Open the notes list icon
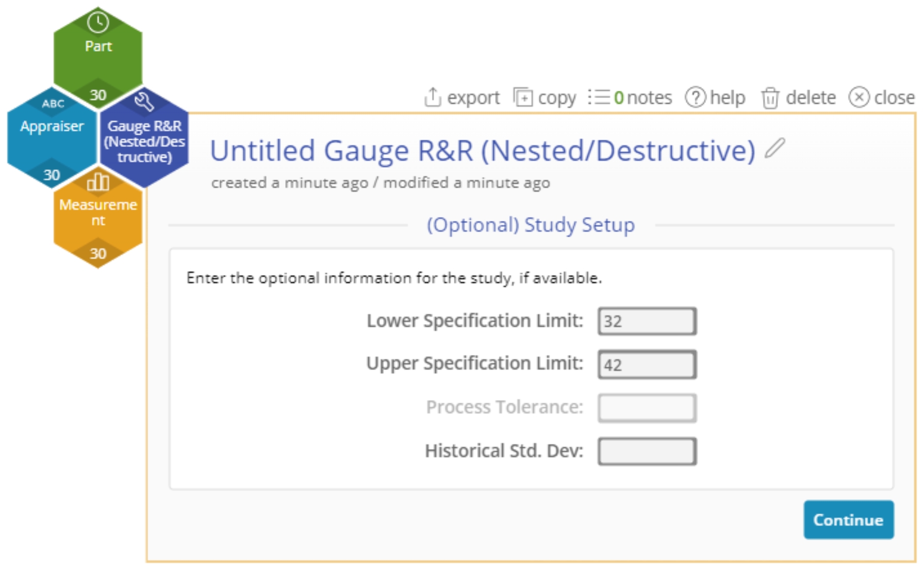Image resolution: width=924 pixels, height=569 pixels. 599,97
